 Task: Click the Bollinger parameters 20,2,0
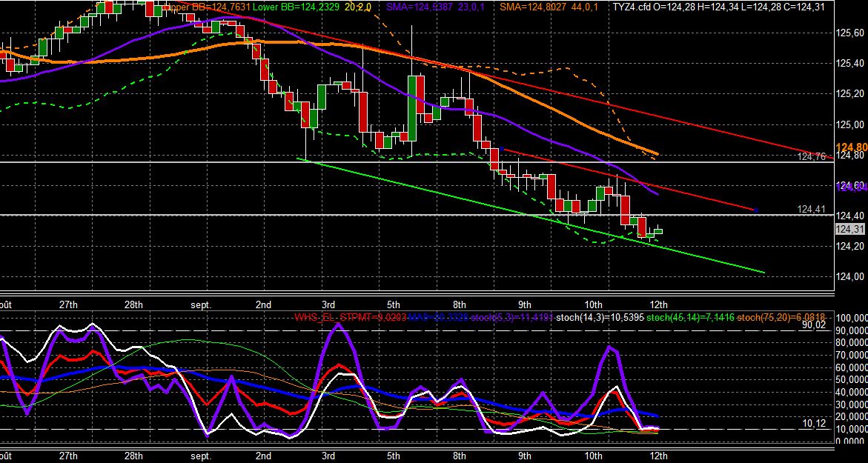click(357, 7)
